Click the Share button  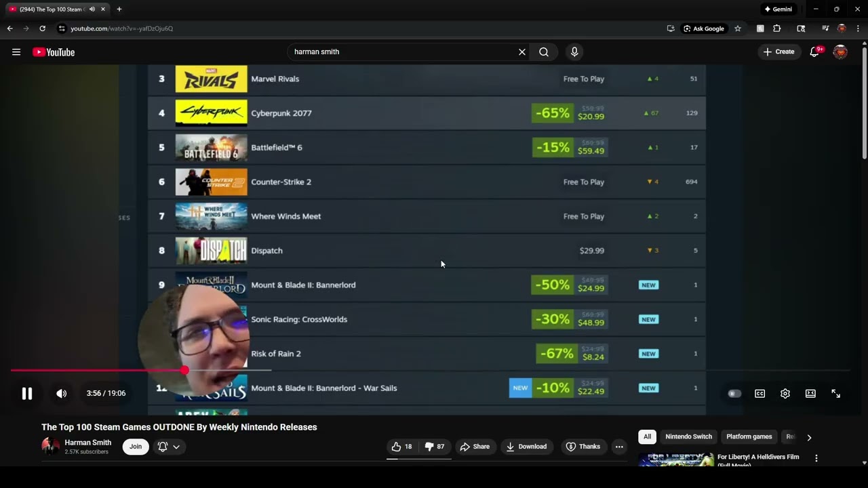click(475, 447)
